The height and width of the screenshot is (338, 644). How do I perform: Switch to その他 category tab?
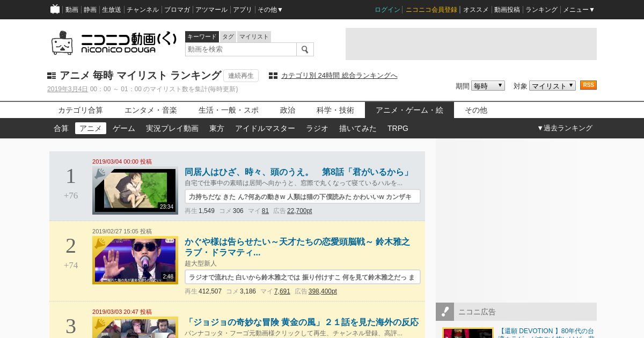coord(476,110)
